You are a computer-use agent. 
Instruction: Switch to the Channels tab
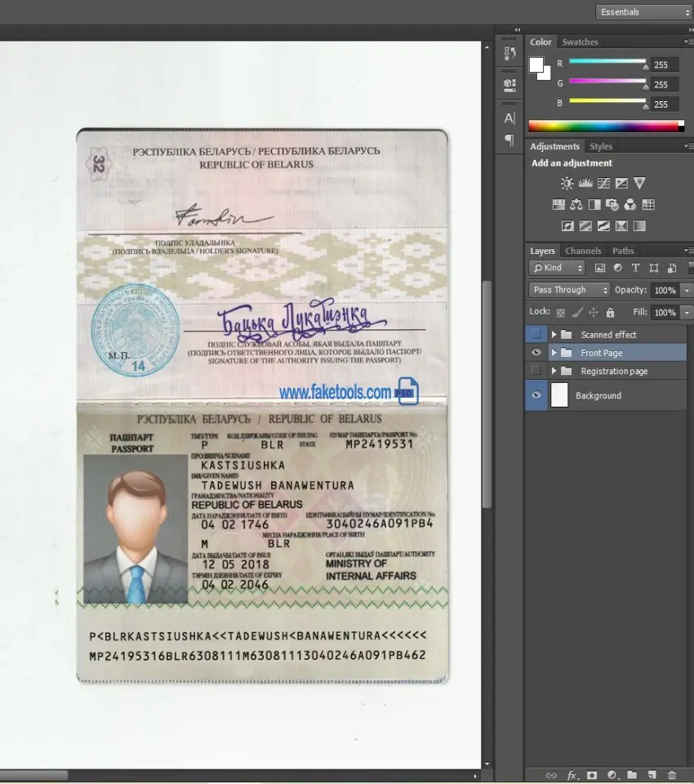point(583,251)
